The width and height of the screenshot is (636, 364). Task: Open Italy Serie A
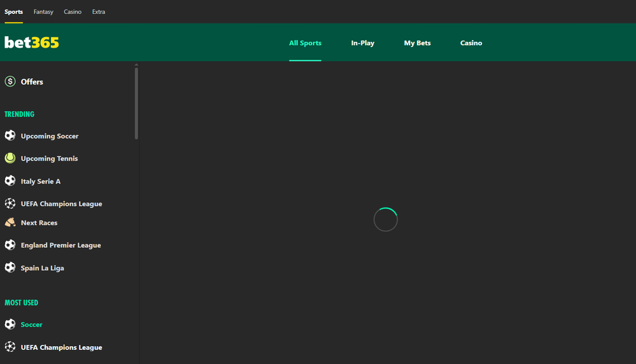(x=41, y=181)
